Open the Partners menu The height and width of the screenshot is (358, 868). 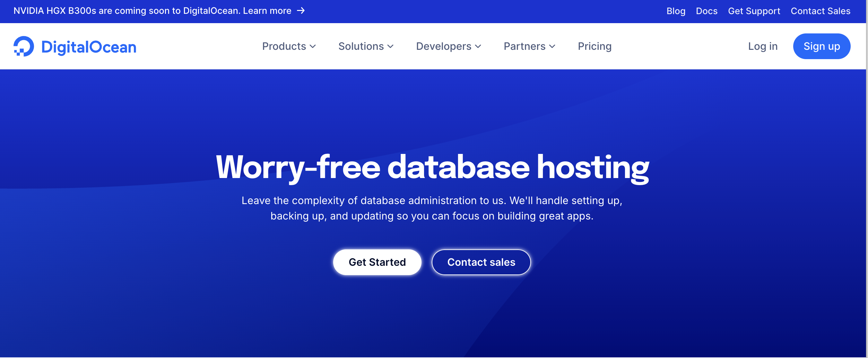point(524,46)
